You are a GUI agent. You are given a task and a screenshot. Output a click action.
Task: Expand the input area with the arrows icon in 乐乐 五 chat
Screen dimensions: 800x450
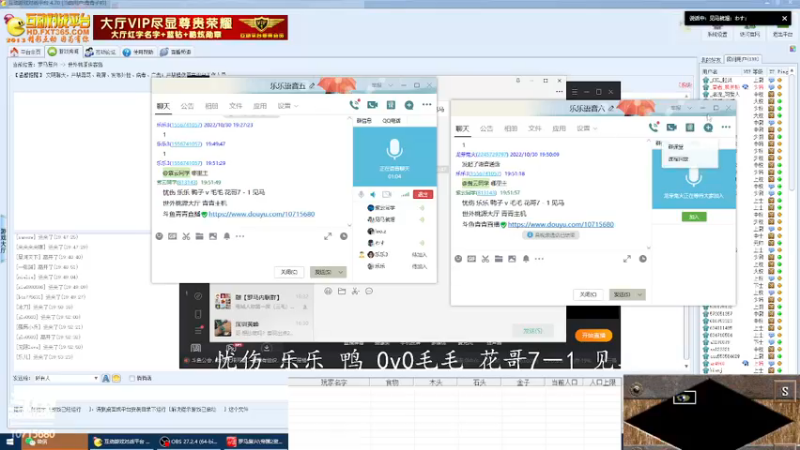[328, 236]
